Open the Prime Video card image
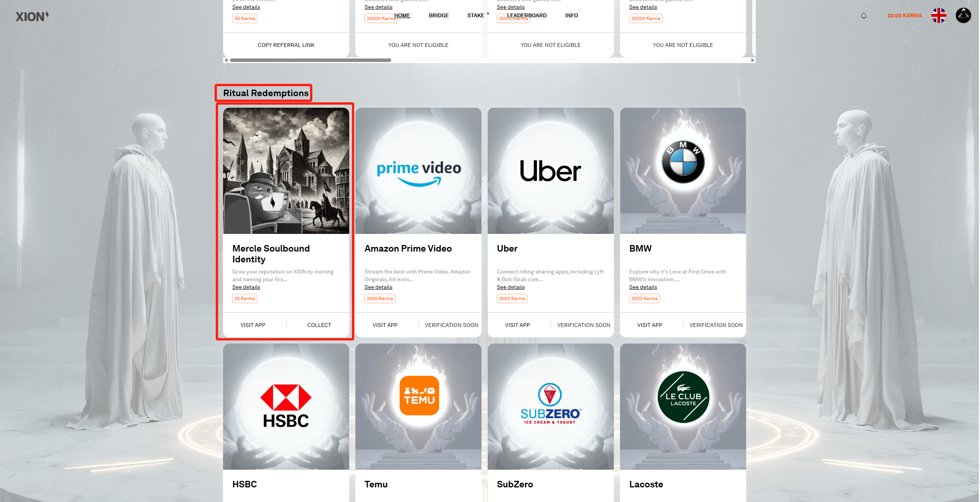Image resolution: width=980 pixels, height=502 pixels. click(418, 171)
